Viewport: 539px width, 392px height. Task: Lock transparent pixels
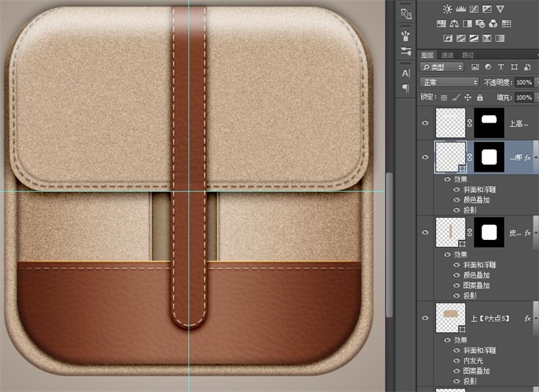pyautogui.click(x=444, y=98)
